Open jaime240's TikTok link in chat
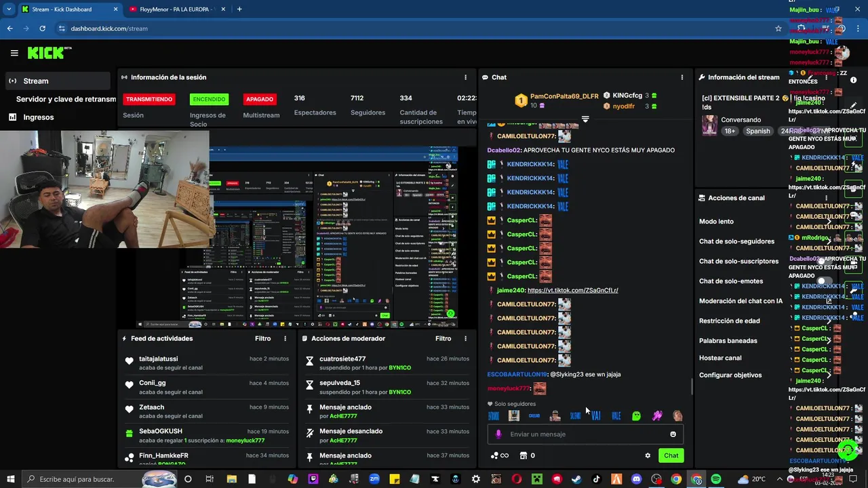This screenshot has height=488, width=868. point(572,290)
